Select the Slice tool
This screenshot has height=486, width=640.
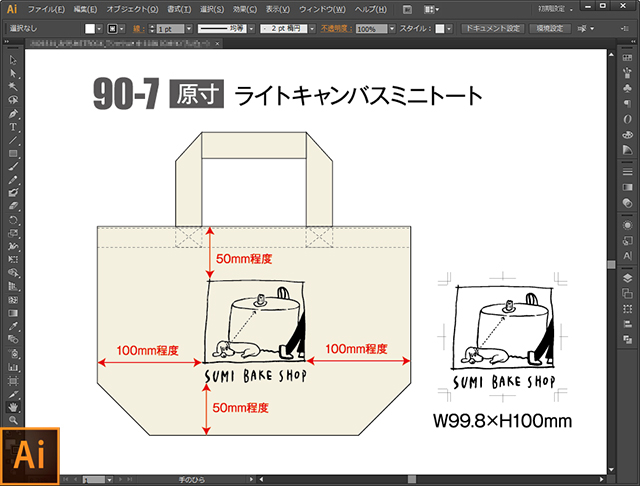pos(13,394)
